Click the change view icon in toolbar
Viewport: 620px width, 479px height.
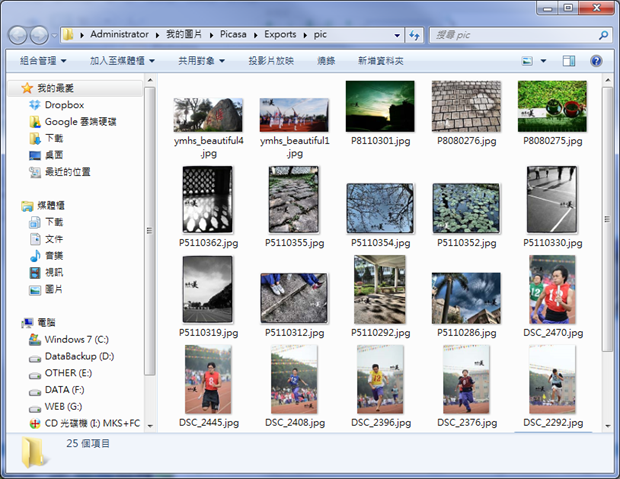[527, 61]
